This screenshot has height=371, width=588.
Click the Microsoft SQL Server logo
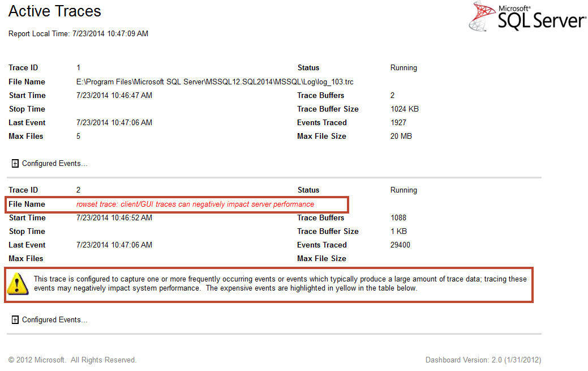527,16
